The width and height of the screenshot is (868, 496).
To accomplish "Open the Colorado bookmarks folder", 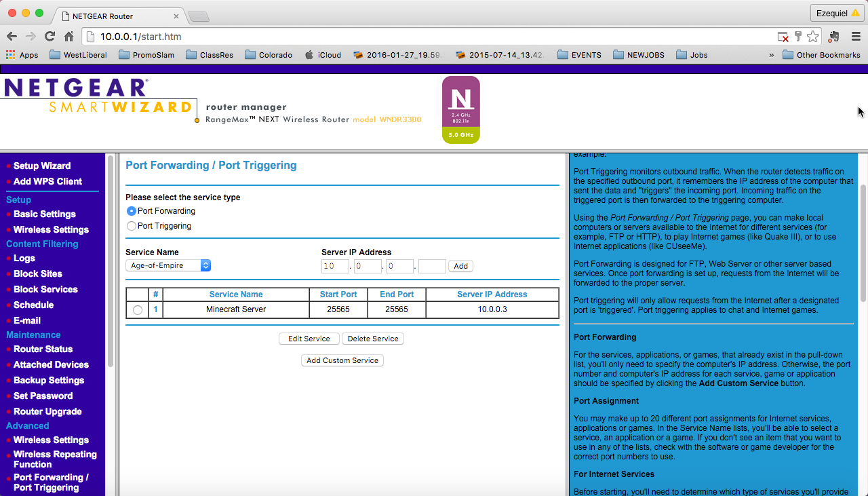I will tap(269, 55).
